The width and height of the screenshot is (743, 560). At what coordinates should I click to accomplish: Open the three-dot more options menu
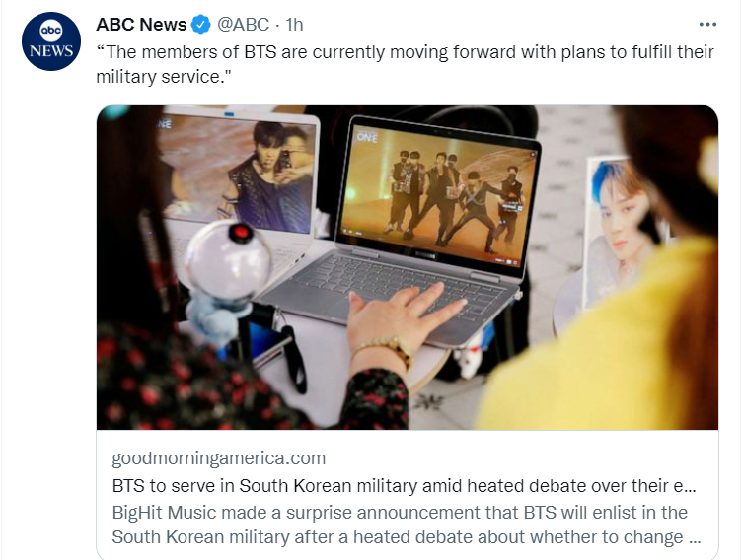(707, 24)
